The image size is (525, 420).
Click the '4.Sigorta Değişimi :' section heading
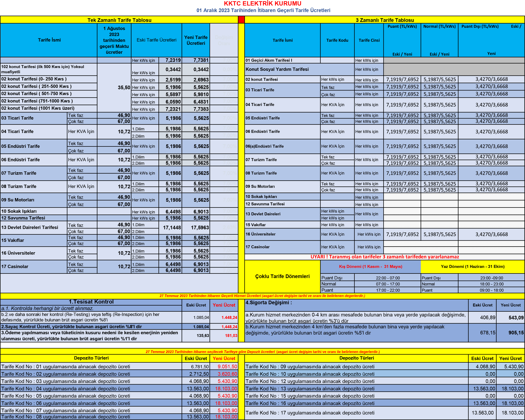click(x=269, y=303)
